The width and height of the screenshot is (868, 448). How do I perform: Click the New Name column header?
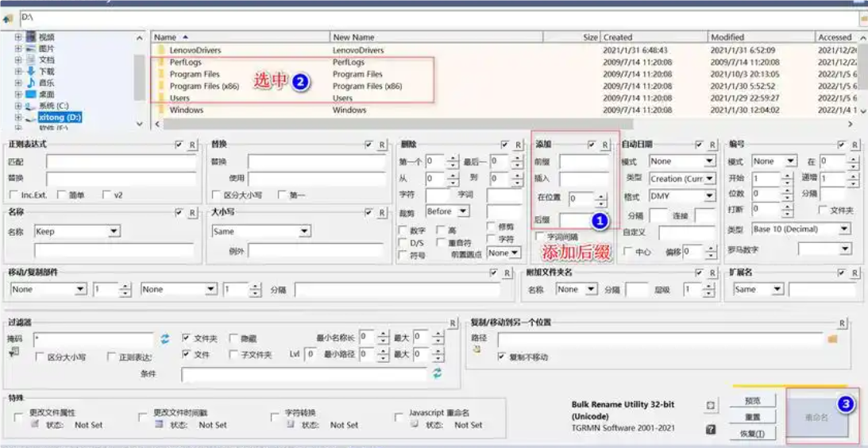click(x=437, y=37)
